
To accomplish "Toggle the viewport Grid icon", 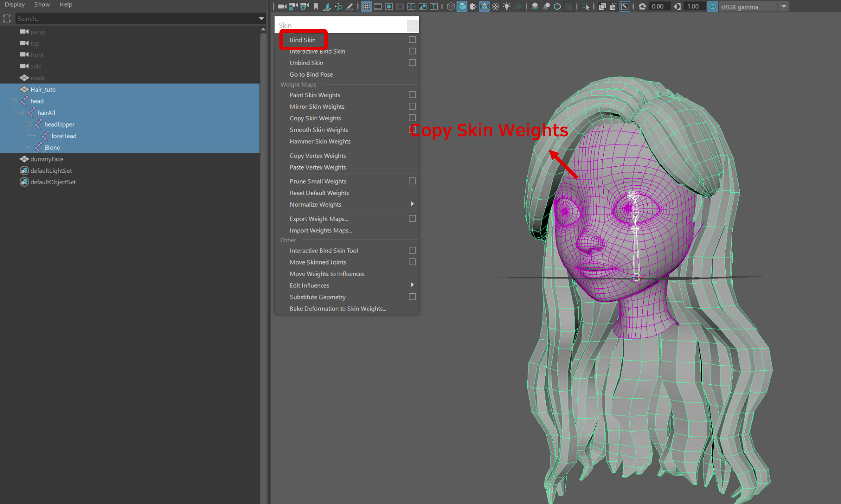I will [x=366, y=6].
